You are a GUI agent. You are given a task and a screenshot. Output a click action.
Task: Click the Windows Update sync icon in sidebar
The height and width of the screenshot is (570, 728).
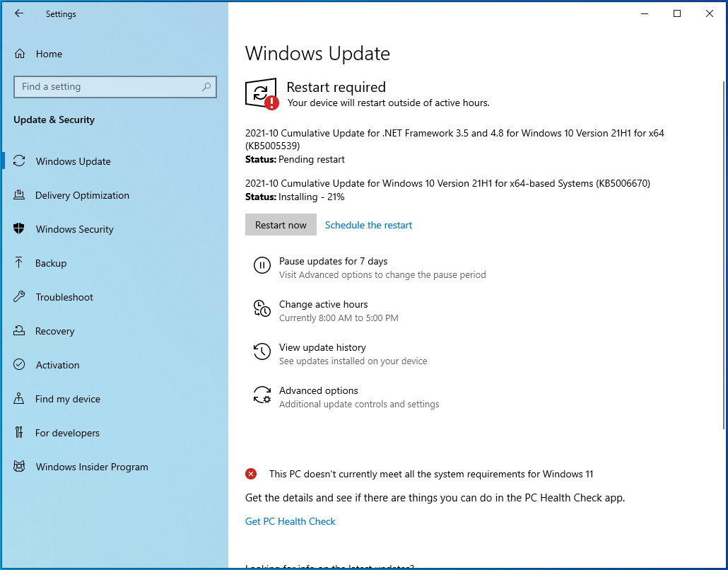[x=20, y=161]
